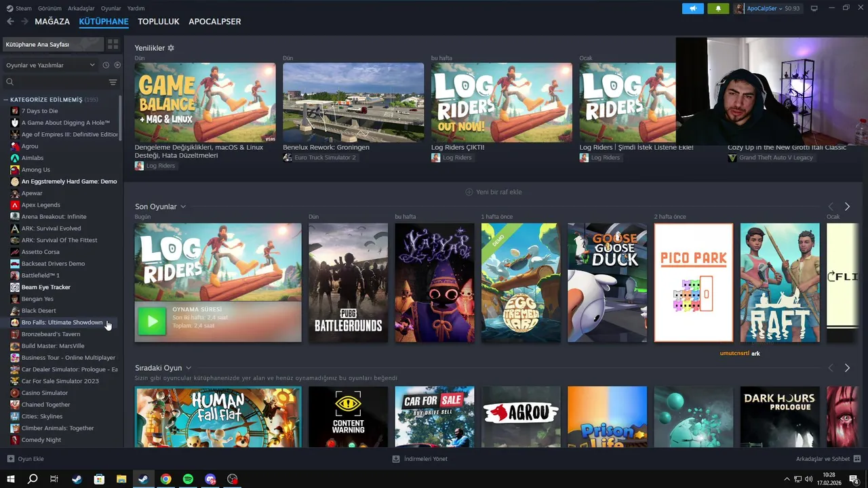Open Windows notification center icon
This screenshot has height=488, width=868.
pos(854,479)
